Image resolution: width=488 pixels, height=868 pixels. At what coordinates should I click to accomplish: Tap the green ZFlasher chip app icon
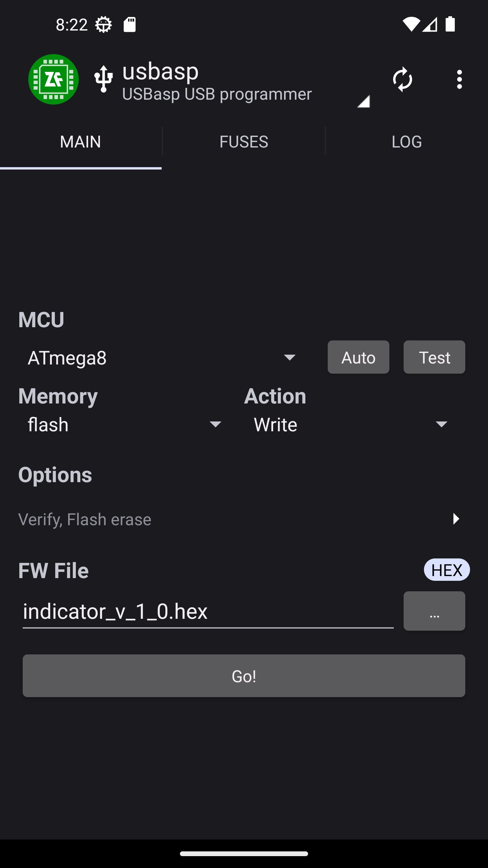[54, 79]
